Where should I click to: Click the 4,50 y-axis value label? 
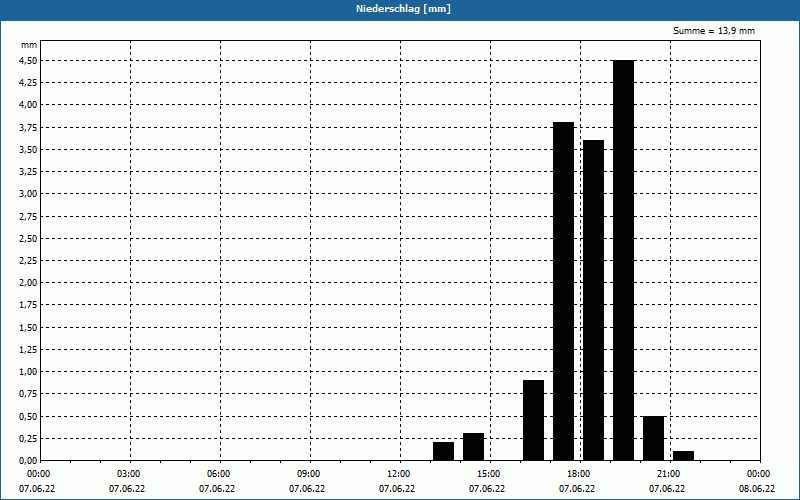pyautogui.click(x=28, y=61)
